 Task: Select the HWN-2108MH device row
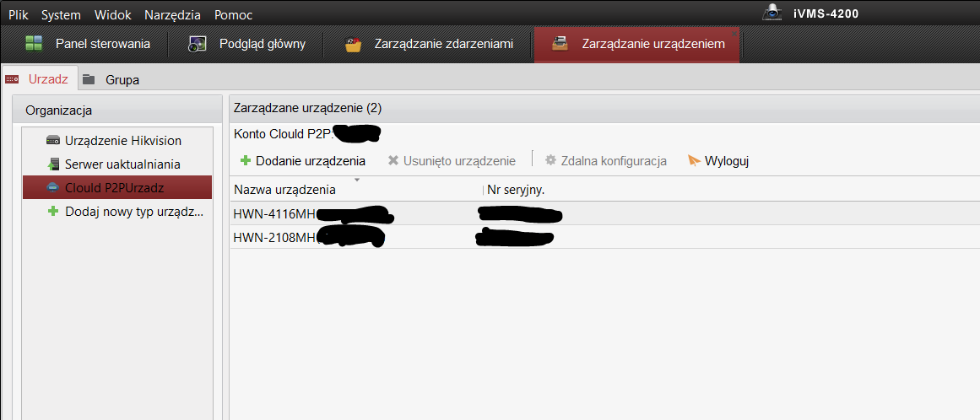[605, 237]
